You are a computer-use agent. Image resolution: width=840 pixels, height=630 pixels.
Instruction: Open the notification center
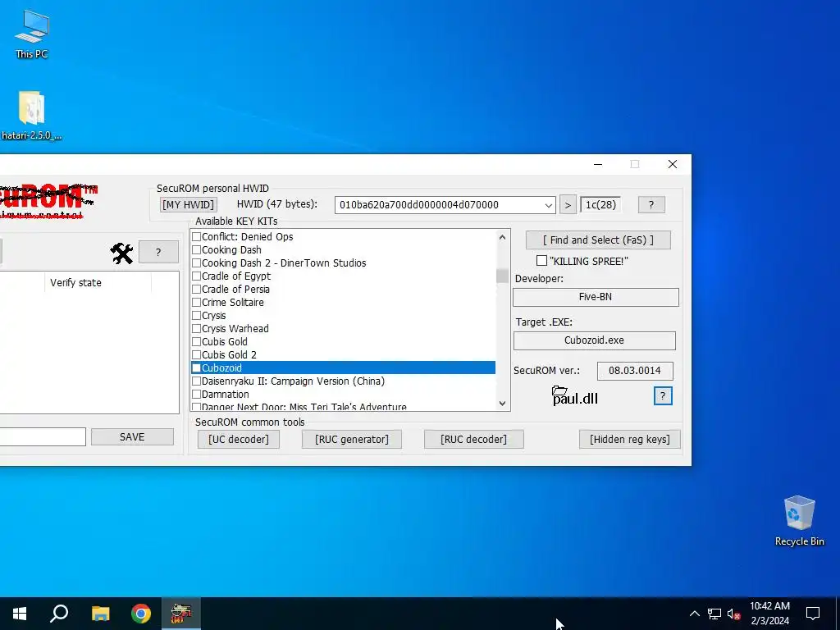(813, 614)
